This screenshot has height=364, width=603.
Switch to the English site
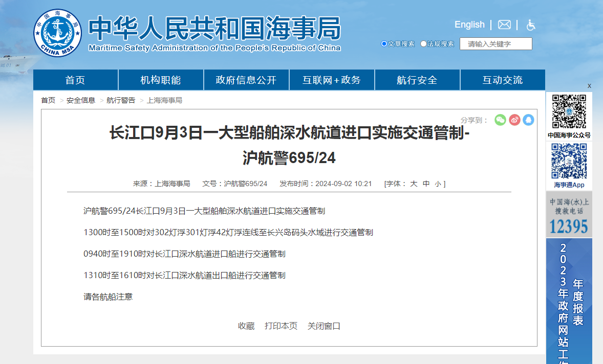point(469,25)
